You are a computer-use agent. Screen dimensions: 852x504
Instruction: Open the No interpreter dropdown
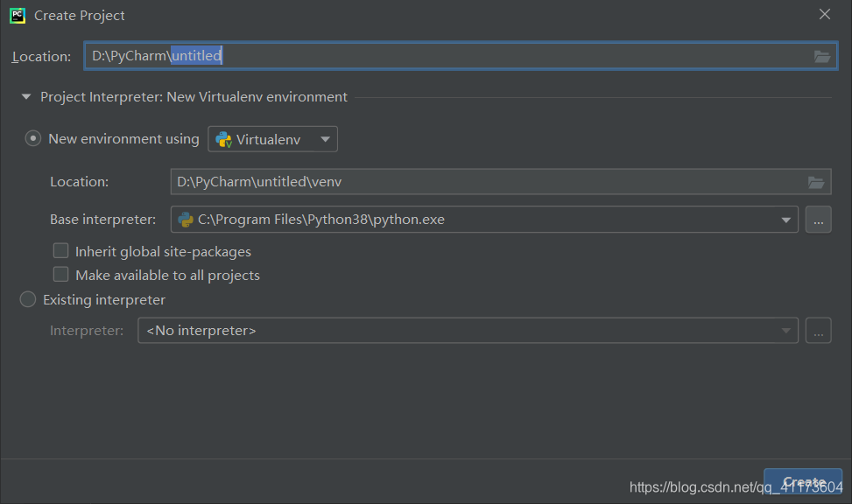468,330
